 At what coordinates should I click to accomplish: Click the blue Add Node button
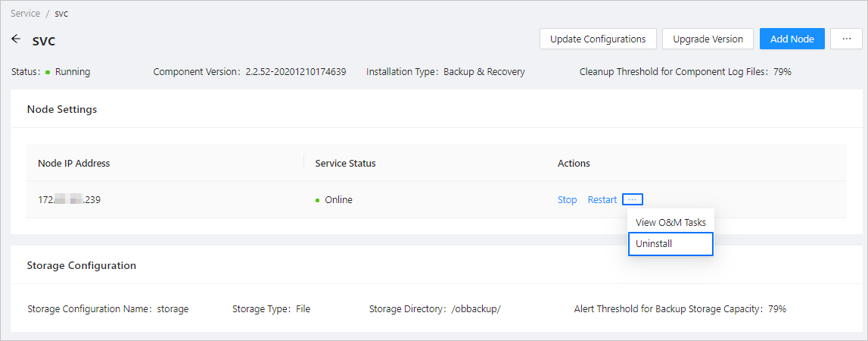(x=792, y=39)
